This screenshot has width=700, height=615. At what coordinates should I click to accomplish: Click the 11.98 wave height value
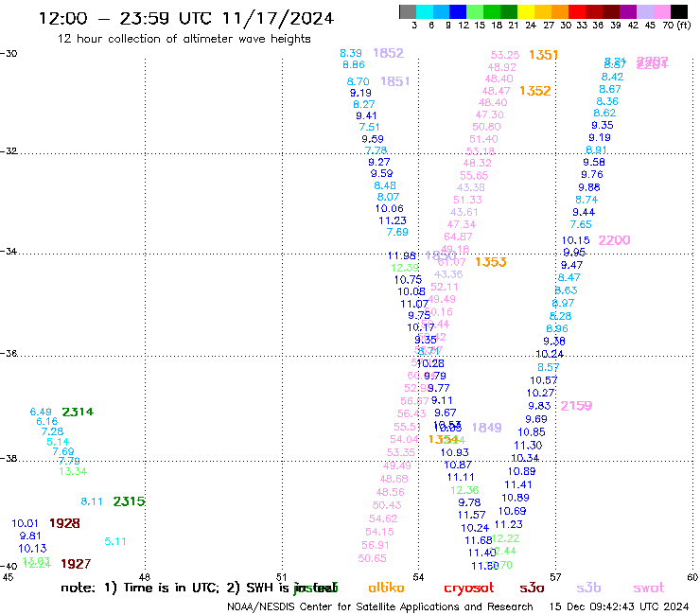[402, 255]
